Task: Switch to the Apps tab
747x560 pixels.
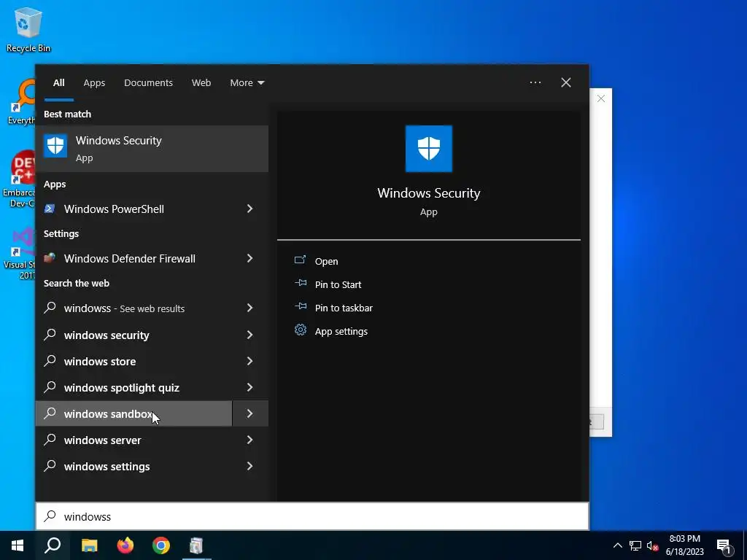Action: [94, 83]
